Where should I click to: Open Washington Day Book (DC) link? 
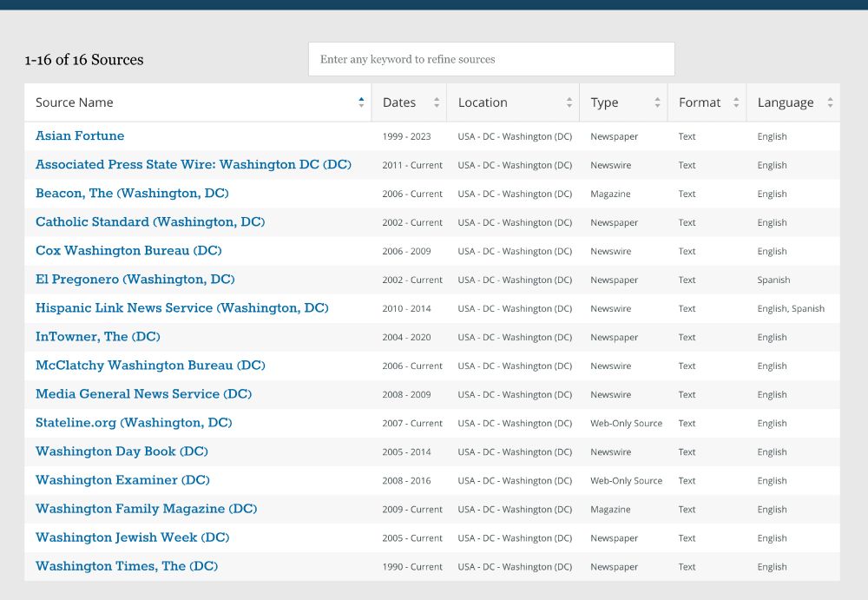click(122, 452)
